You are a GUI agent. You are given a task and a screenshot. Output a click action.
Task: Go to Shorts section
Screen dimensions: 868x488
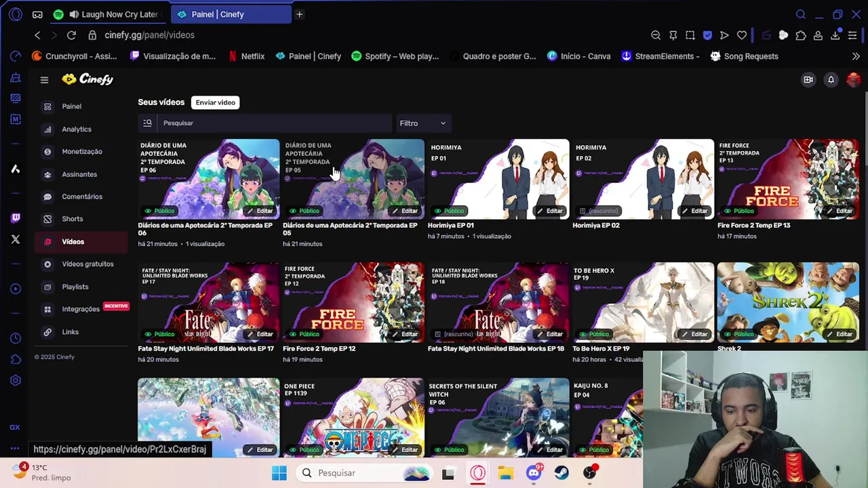click(81, 219)
